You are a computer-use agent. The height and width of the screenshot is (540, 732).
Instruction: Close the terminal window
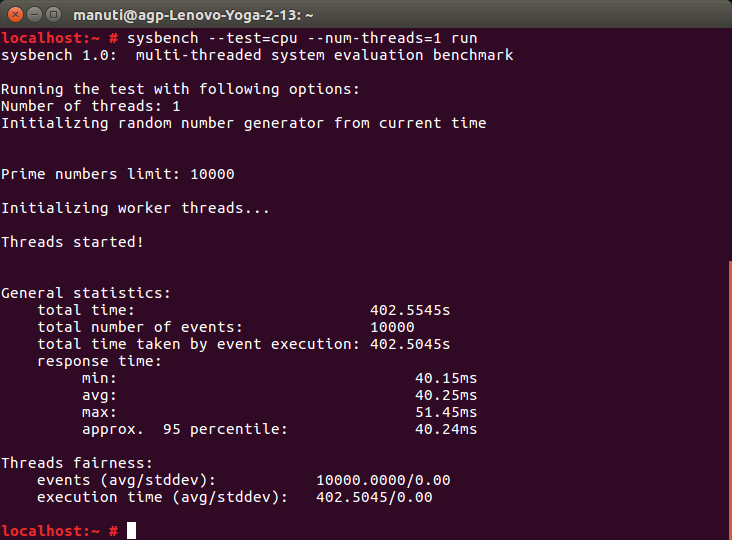pyautogui.click(x=15, y=15)
